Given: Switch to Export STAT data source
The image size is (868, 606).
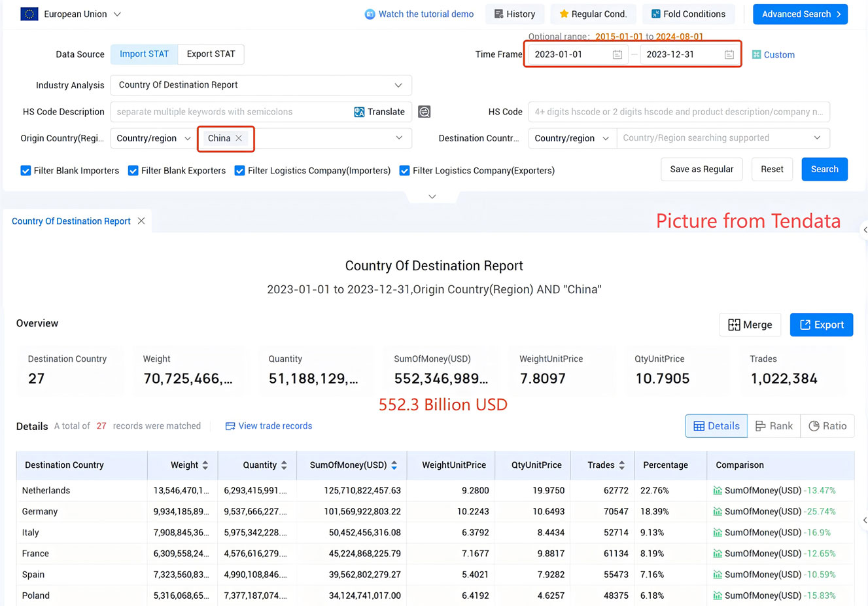Looking at the screenshot, I should pyautogui.click(x=211, y=54).
